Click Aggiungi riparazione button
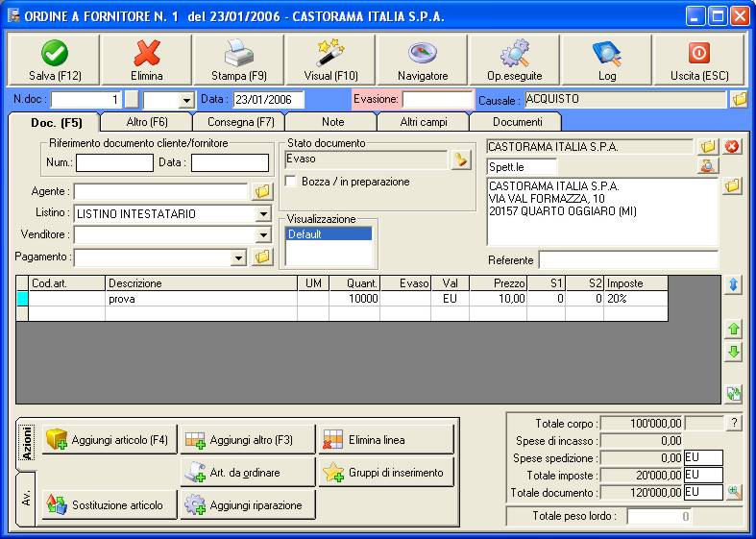The height and width of the screenshot is (539, 756). [248, 505]
